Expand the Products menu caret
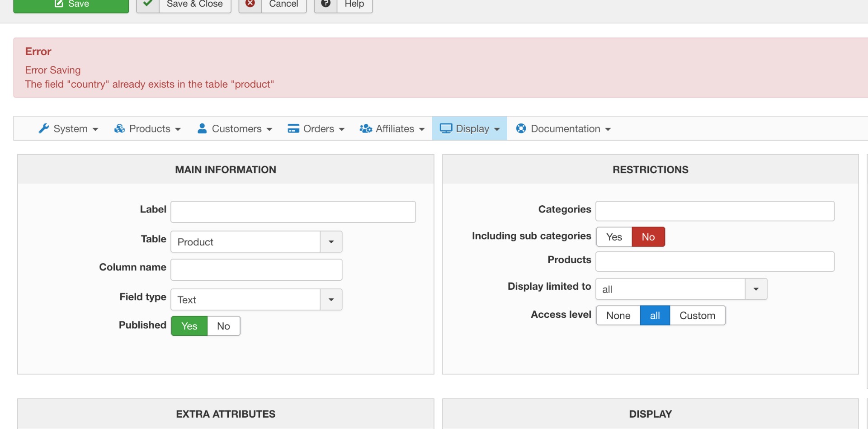868x429 pixels. (178, 129)
